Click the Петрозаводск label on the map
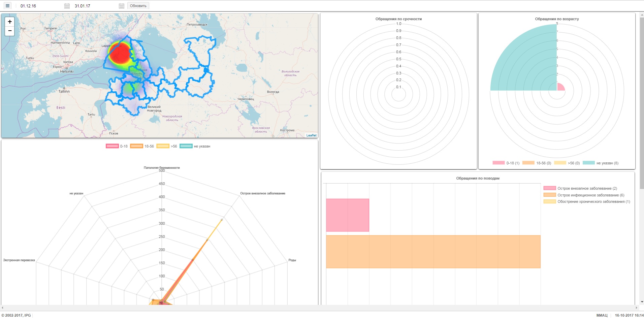Image resolution: width=644 pixels, height=320 pixels. tap(197, 25)
